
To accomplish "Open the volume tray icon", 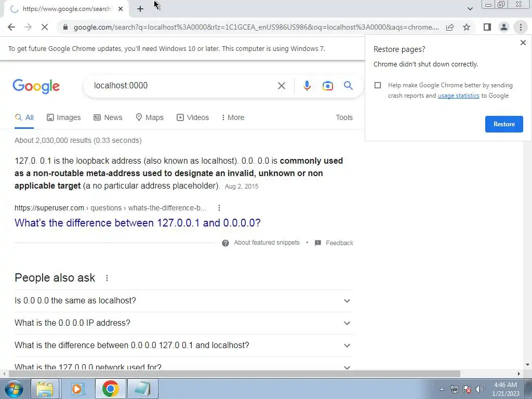I will [x=480, y=390].
